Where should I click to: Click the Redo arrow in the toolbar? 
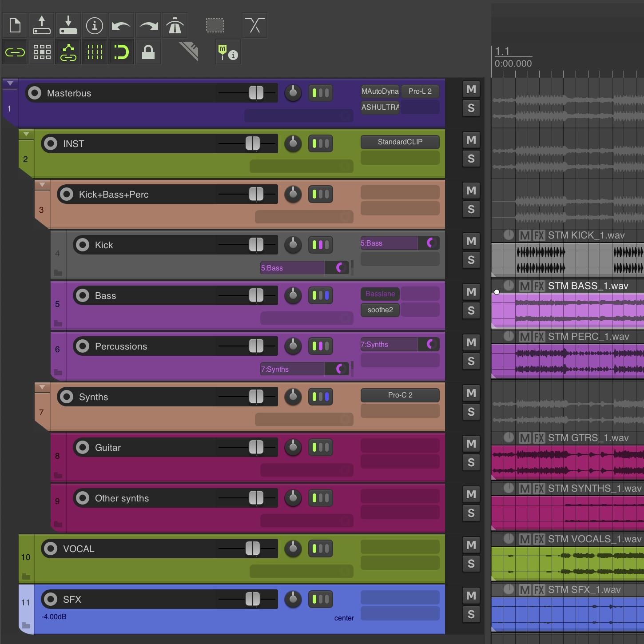[x=148, y=25]
